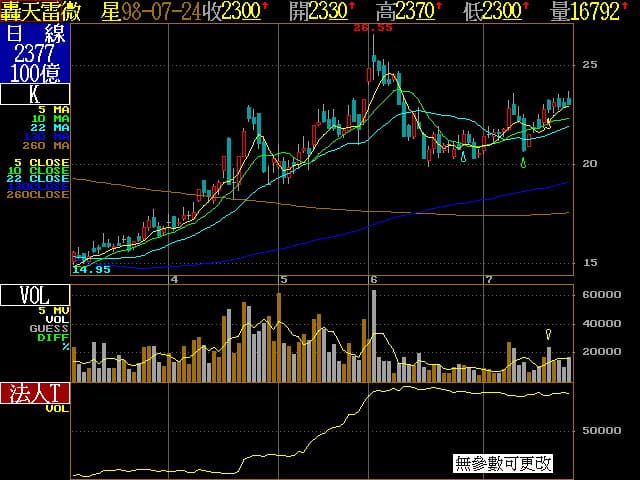
Task: Click the yellow arrow marker in volume panel
Action: coord(548,334)
